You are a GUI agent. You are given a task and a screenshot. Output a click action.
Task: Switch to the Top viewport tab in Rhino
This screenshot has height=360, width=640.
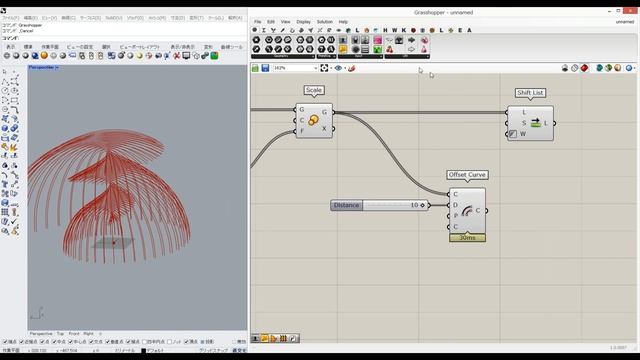(60, 333)
